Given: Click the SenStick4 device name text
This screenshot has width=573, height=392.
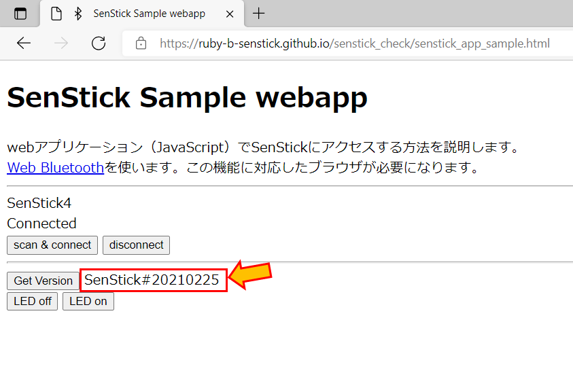Looking at the screenshot, I should tap(36, 202).
